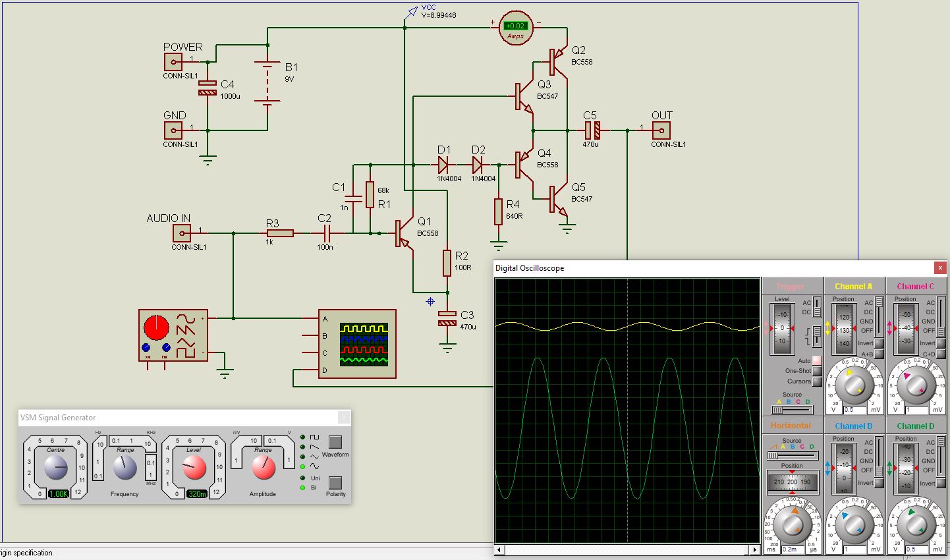
Task: Click Trigger edge slope switch
Action: pyautogui.click(x=817, y=336)
